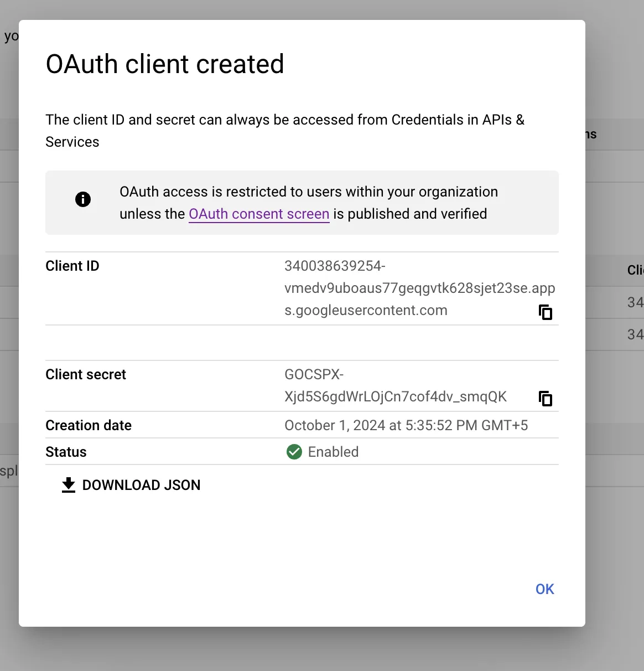The width and height of the screenshot is (644, 671).
Task: Dismiss the dialog with OK
Action: pyautogui.click(x=545, y=589)
